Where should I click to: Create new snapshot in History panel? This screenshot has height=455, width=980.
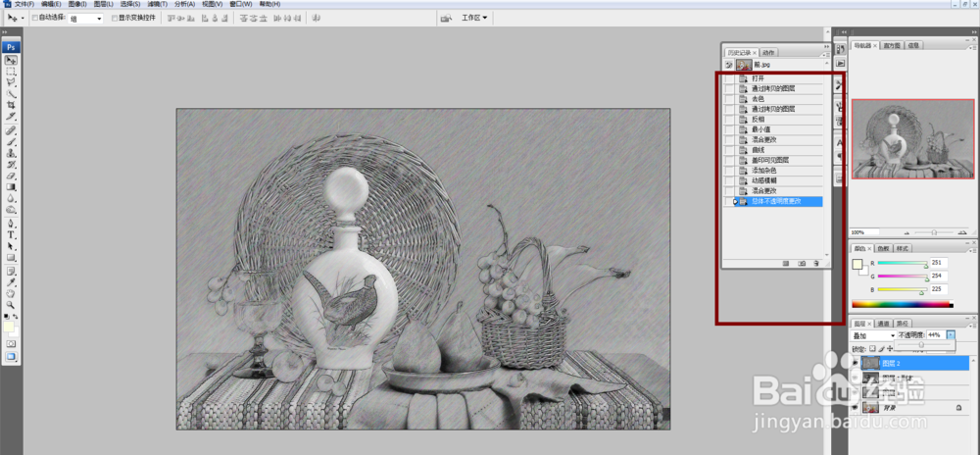(802, 264)
